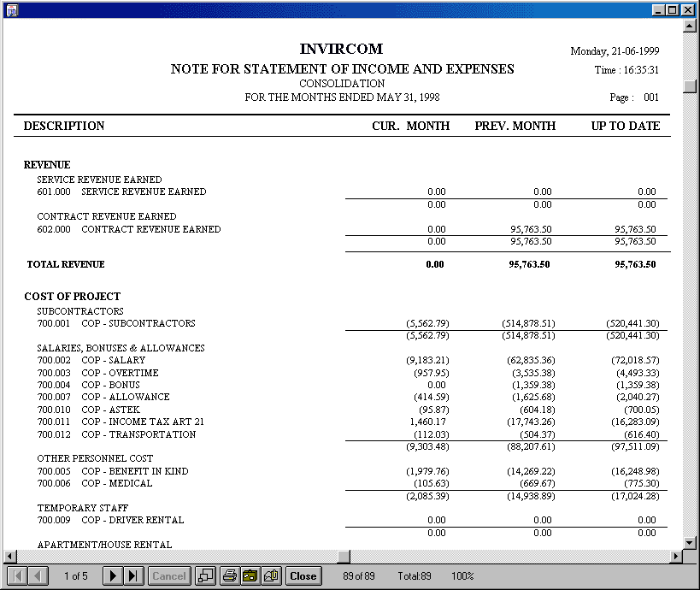Print the report with printer icon

click(x=229, y=575)
